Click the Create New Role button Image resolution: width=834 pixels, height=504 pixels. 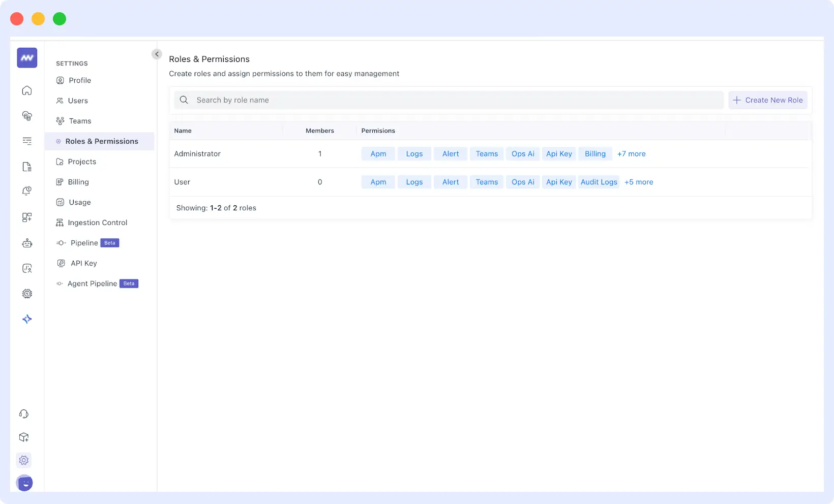(x=767, y=100)
